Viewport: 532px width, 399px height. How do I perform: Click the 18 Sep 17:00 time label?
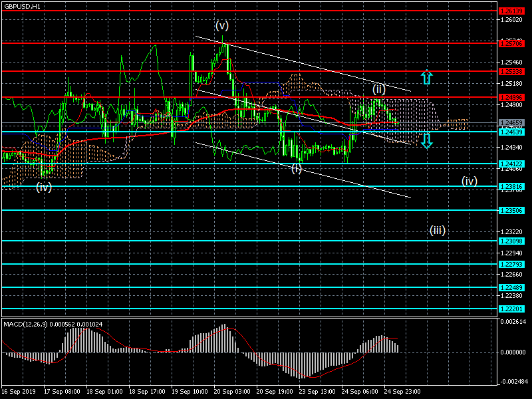[x=147, y=392]
